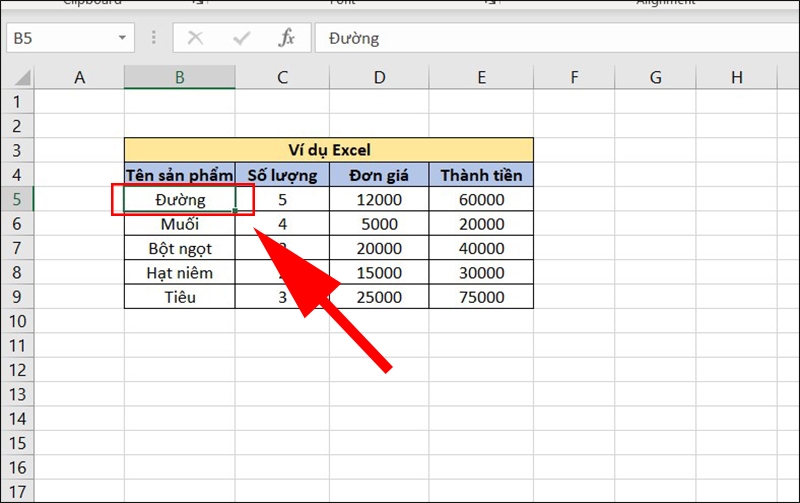
Task: Select unit price cell 5000
Action: pyautogui.click(x=379, y=224)
